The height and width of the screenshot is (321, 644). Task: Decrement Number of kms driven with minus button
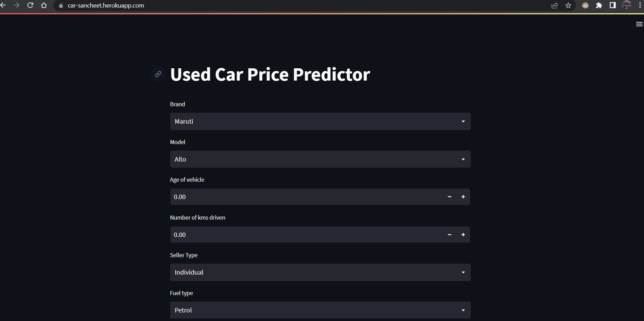point(450,235)
